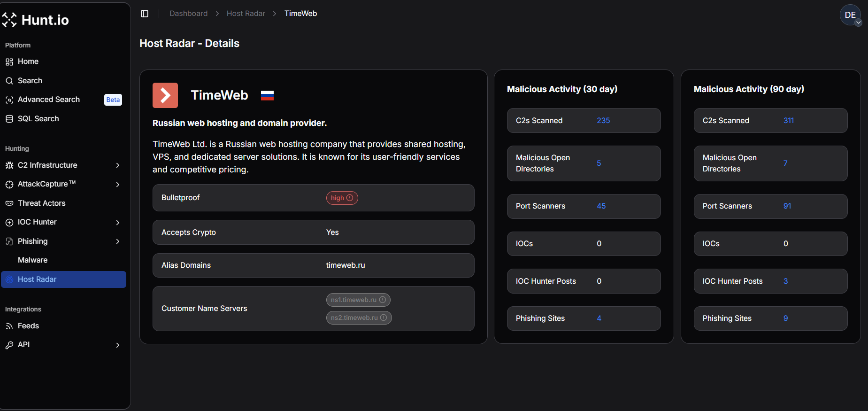This screenshot has height=411, width=868.
Task: Click info icon beside ns2.timeweb.ru
Action: tap(384, 318)
